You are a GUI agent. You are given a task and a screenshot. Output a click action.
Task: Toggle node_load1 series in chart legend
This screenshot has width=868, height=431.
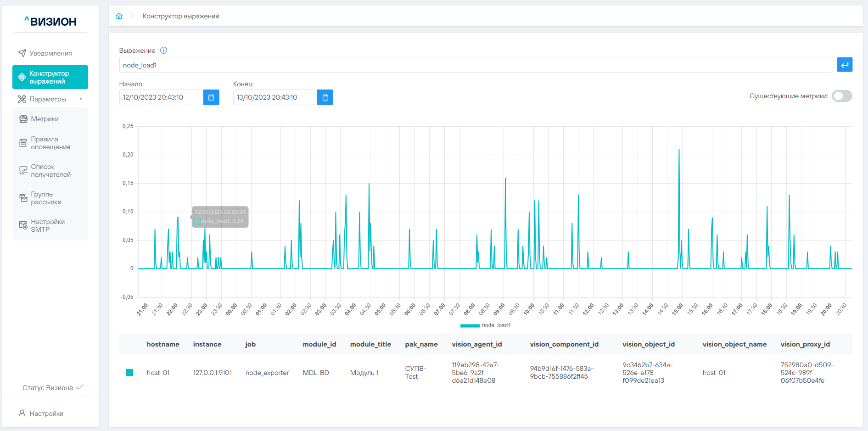(485, 325)
